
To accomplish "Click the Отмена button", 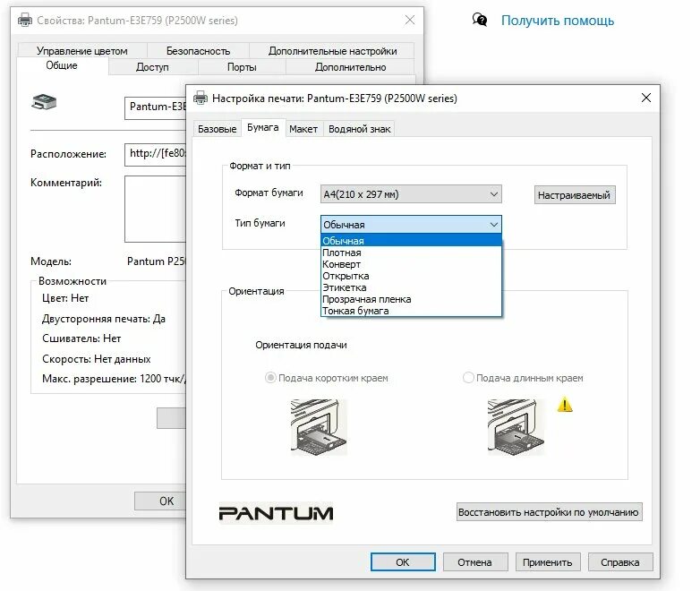I will [475, 562].
